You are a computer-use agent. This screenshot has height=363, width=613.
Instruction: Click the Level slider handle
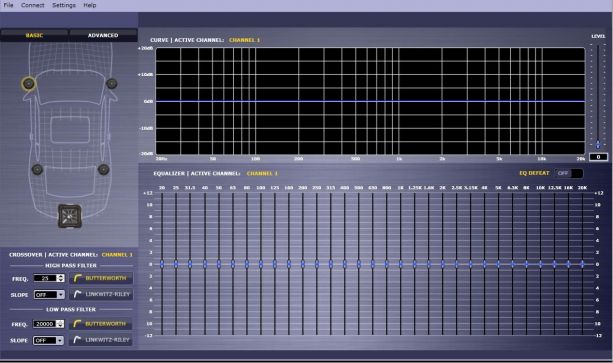point(598,144)
